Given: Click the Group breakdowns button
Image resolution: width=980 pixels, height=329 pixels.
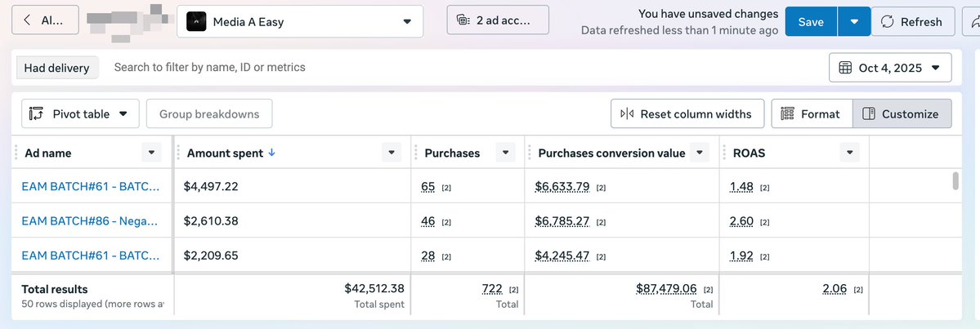Looking at the screenshot, I should [209, 114].
